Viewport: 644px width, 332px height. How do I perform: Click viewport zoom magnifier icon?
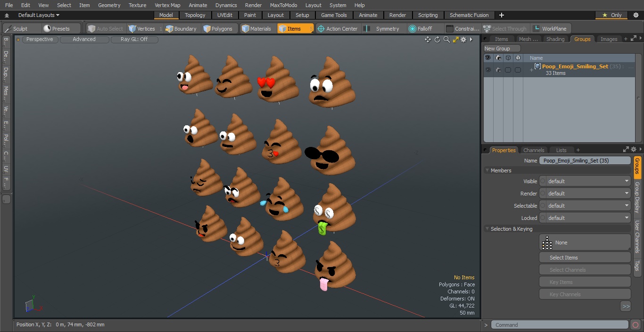click(x=446, y=40)
